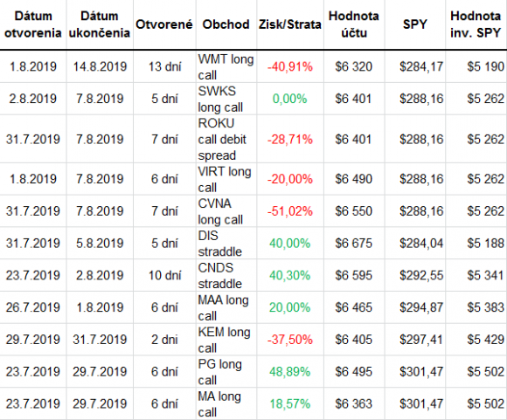Click closing date 2.8.2019
This screenshot has height=420, width=507.
click(100, 276)
